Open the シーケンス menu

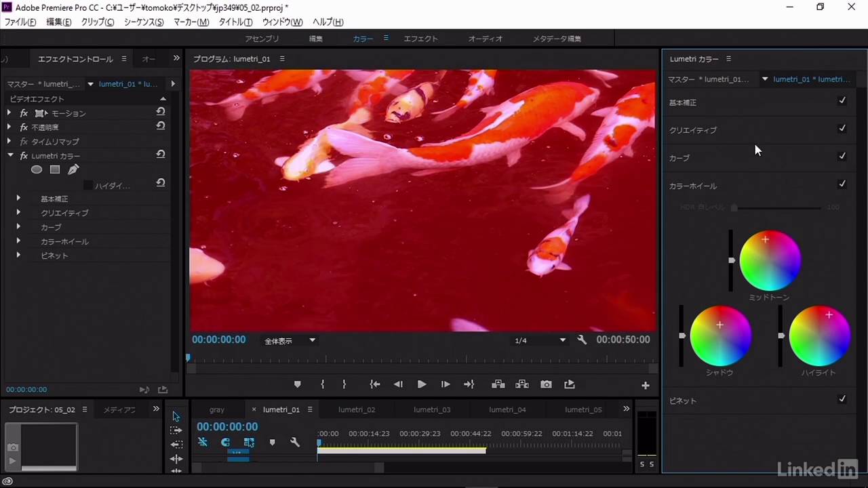tap(144, 22)
